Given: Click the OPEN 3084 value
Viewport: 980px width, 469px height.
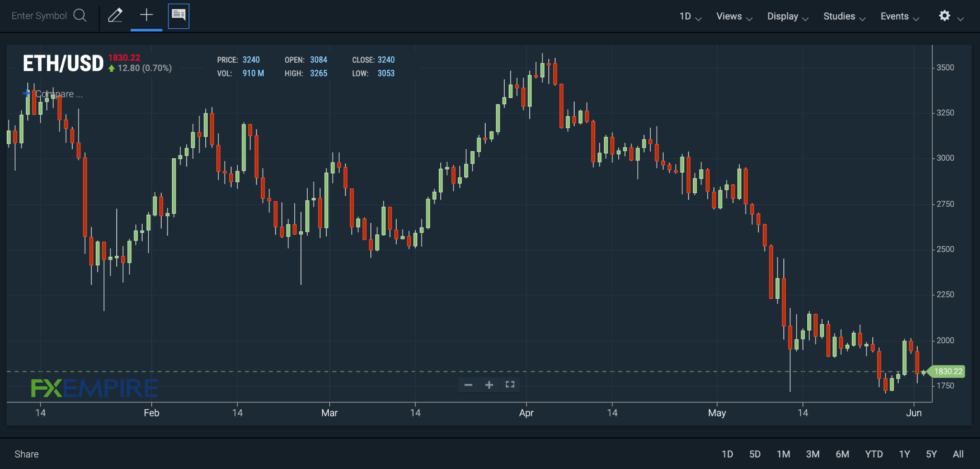Looking at the screenshot, I should 319,60.
